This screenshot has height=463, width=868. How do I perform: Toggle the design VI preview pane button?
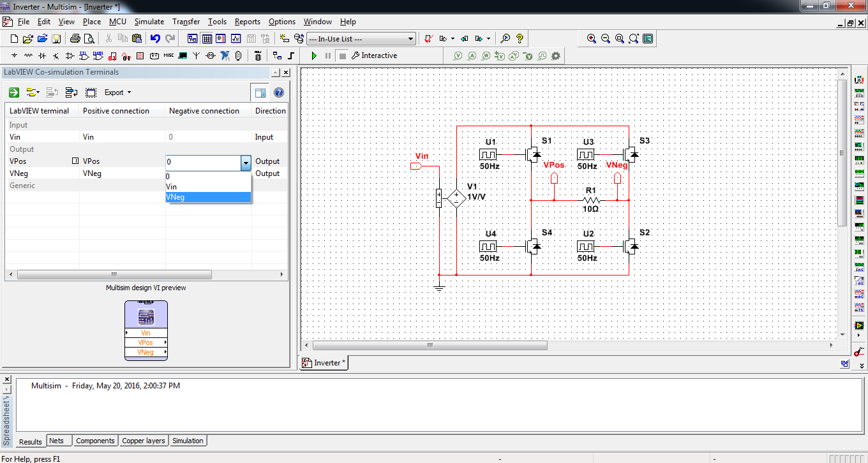click(259, 92)
